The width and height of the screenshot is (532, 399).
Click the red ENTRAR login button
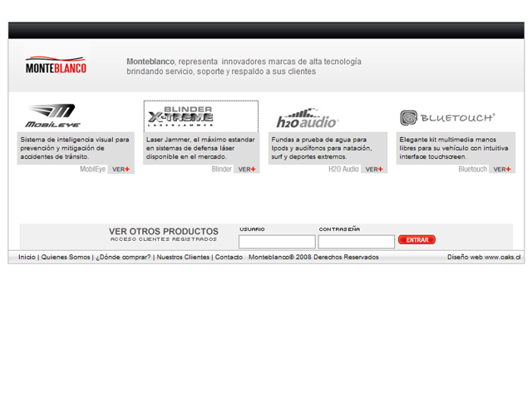click(416, 239)
